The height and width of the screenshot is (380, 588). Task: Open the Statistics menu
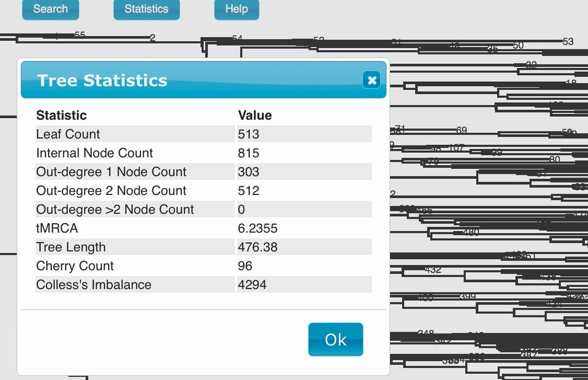coord(146,9)
